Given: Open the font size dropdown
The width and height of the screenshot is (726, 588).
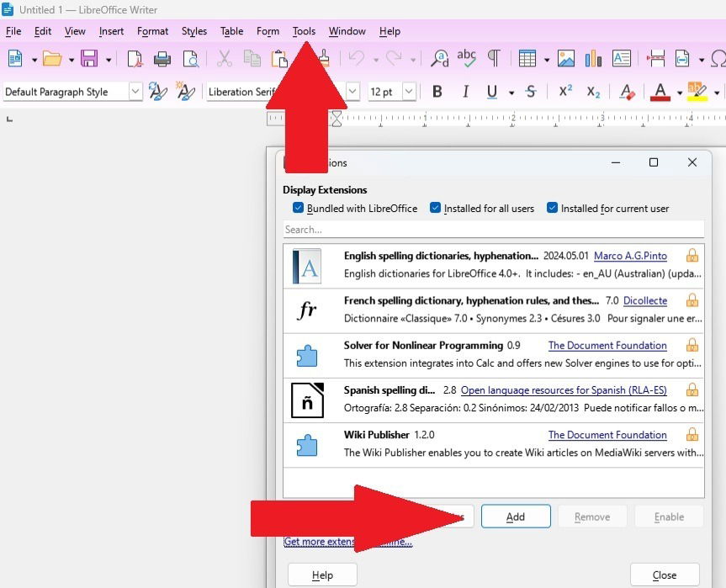Looking at the screenshot, I should click(409, 92).
